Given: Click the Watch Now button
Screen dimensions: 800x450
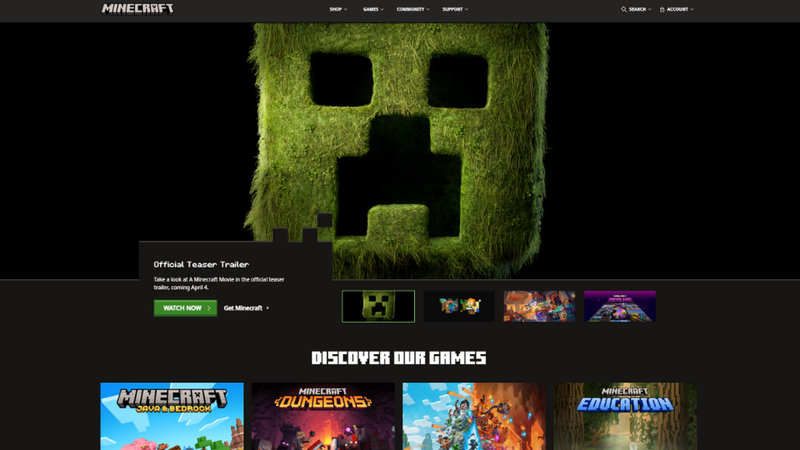Looking at the screenshot, I should coord(185,308).
